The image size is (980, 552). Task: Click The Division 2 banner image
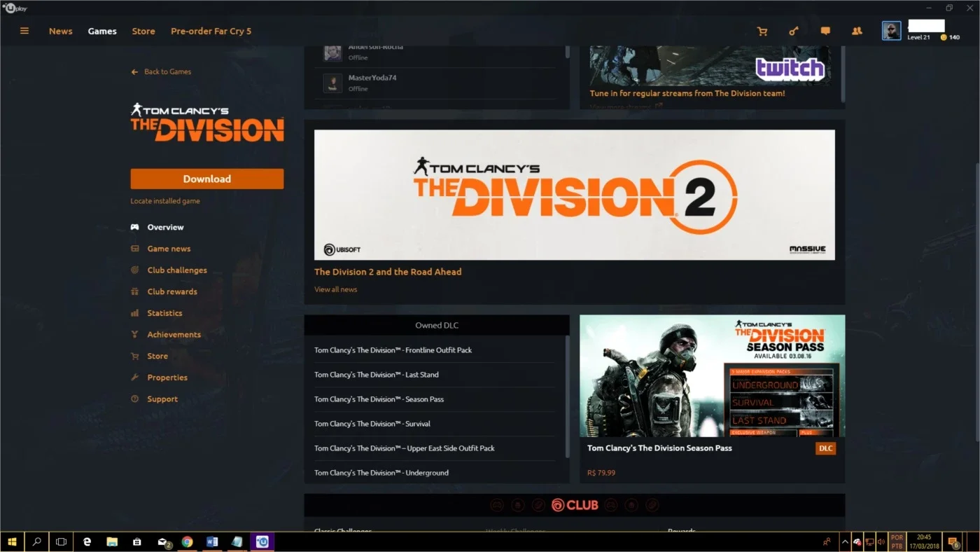(x=575, y=195)
